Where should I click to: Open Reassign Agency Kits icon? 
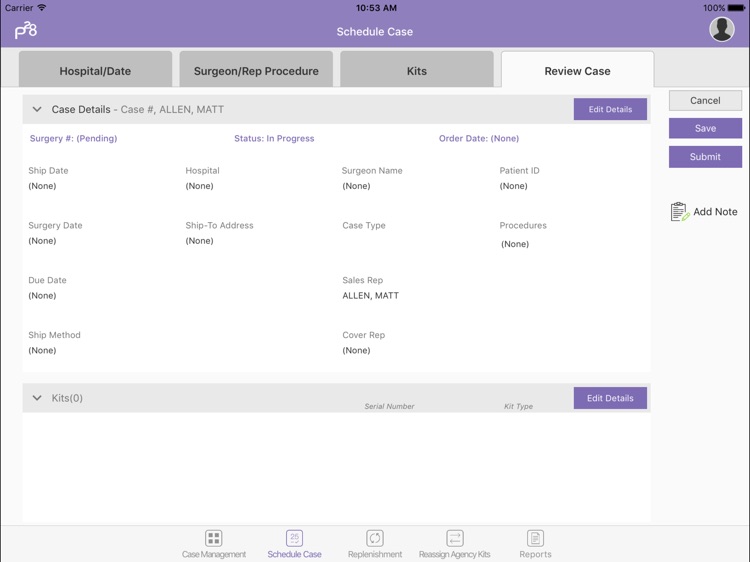point(454,538)
